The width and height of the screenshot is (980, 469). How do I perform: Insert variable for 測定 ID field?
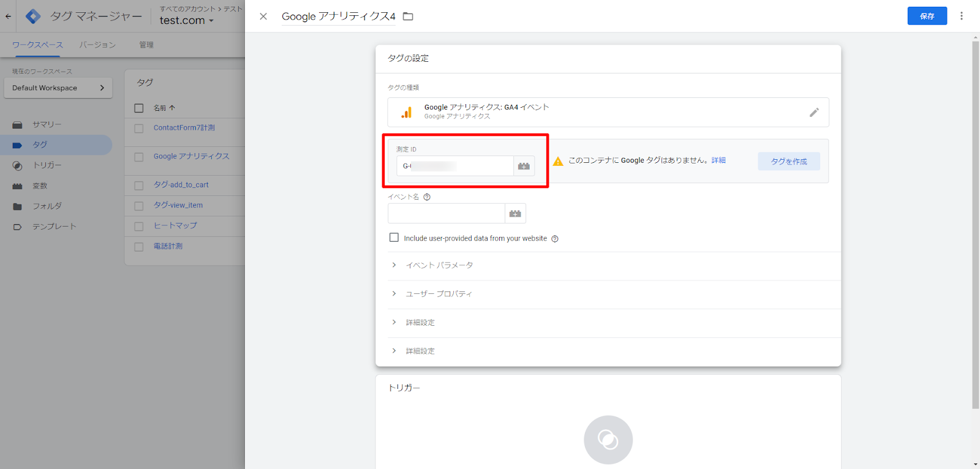click(524, 166)
